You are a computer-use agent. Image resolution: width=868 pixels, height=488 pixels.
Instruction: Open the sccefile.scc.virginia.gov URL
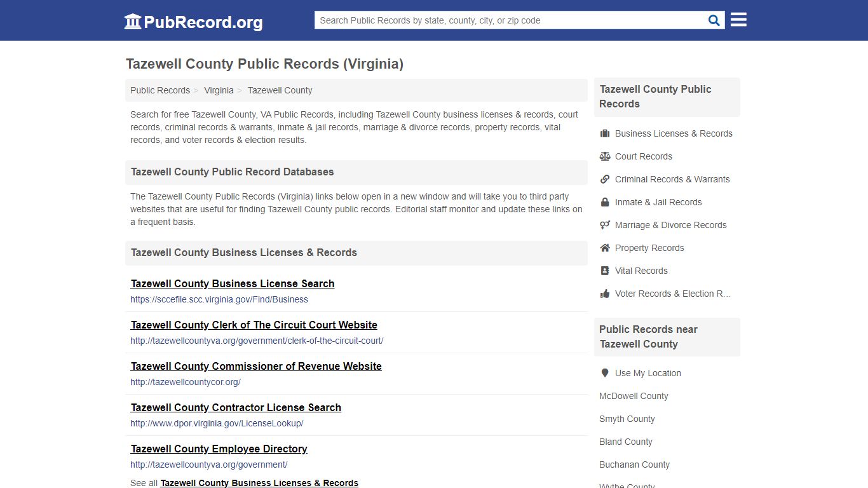[219, 299]
